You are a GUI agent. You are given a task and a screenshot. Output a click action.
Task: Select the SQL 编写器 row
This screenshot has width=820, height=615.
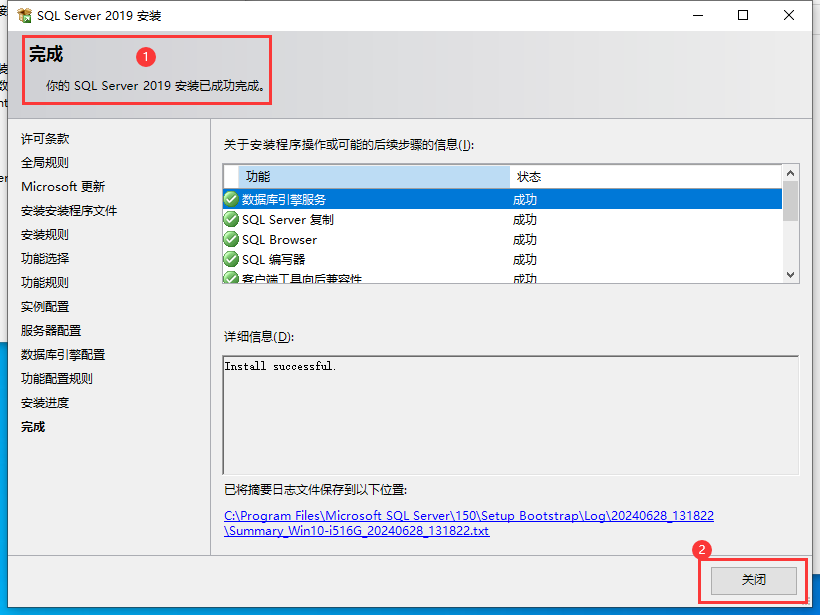click(x=503, y=259)
